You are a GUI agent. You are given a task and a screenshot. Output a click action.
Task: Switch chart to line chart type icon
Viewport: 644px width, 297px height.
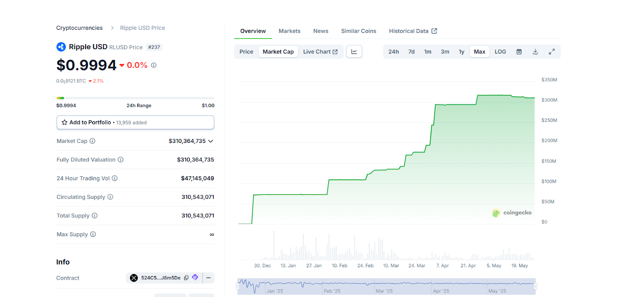click(x=354, y=52)
